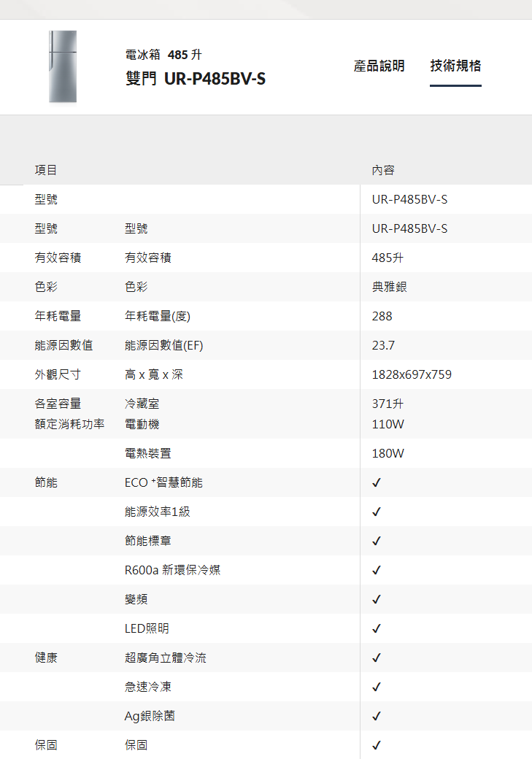This screenshot has height=759, width=532.
Task: Click the checkmark for 急速冷凍
Action: click(376, 687)
